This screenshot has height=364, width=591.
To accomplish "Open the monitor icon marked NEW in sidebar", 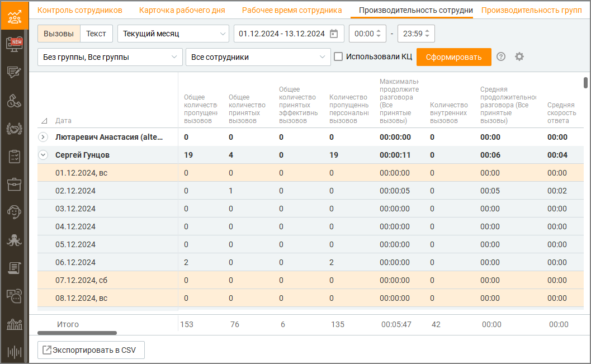I will pyautogui.click(x=15, y=44).
